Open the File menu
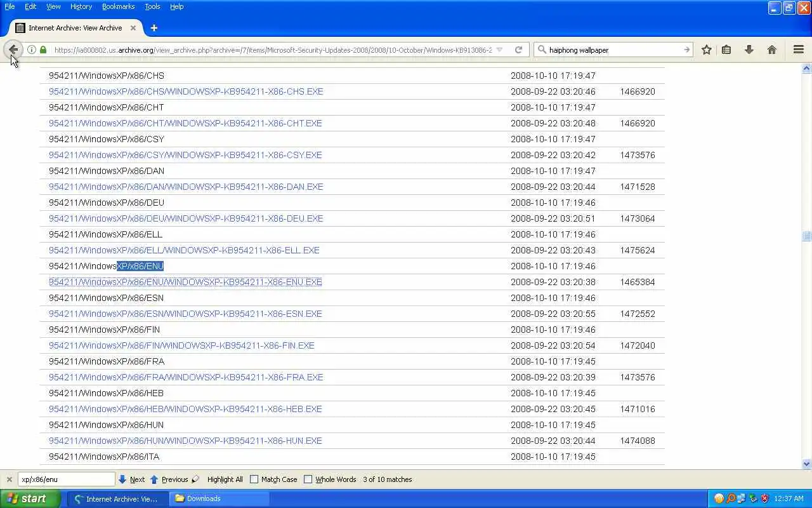Image resolution: width=812 pixels, height=508 pixels. click(x=10, y=6)
